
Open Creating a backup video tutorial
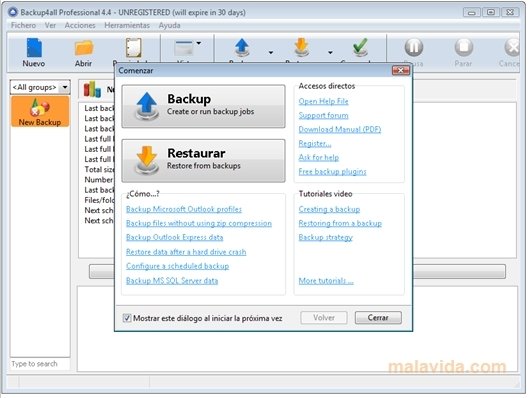click(x=329, y=209)
